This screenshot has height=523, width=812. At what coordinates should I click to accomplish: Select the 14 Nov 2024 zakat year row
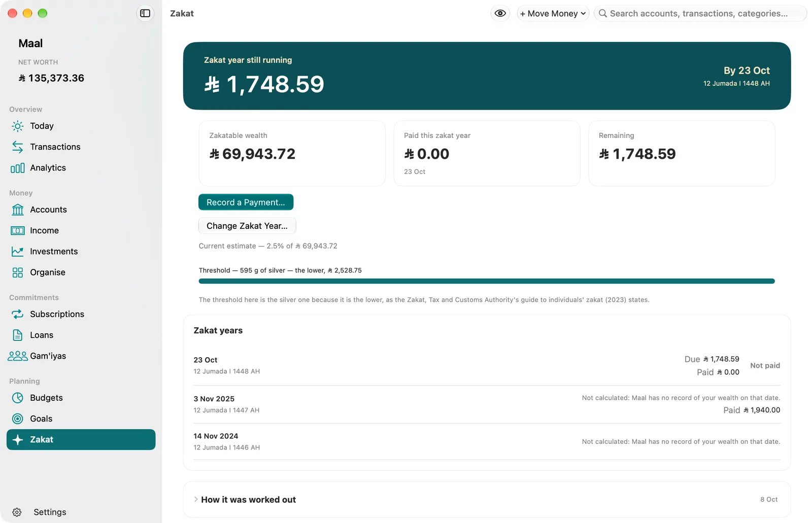point(487,442)
